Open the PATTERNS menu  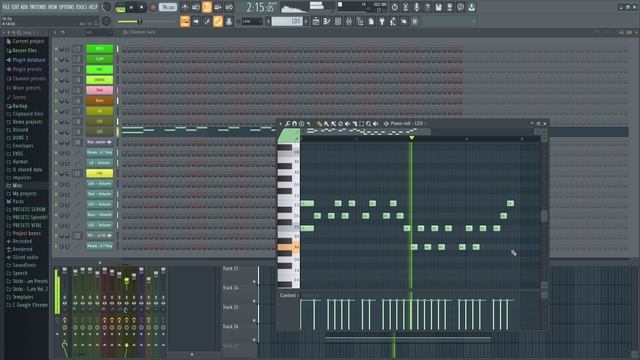[38, 7]
